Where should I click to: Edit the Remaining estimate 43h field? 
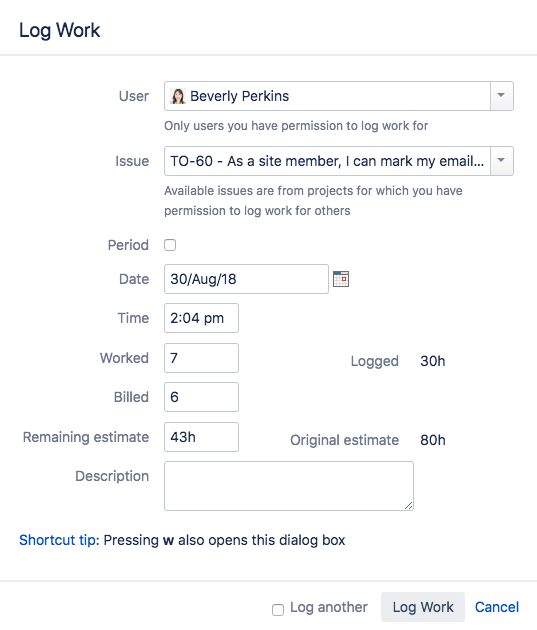pyautogui.click(x=201, y=437)
